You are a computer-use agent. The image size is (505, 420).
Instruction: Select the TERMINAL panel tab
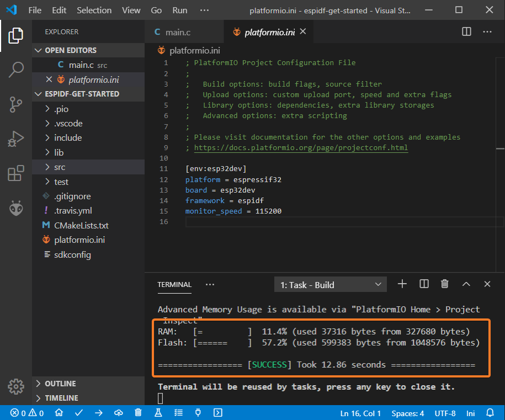174,284
